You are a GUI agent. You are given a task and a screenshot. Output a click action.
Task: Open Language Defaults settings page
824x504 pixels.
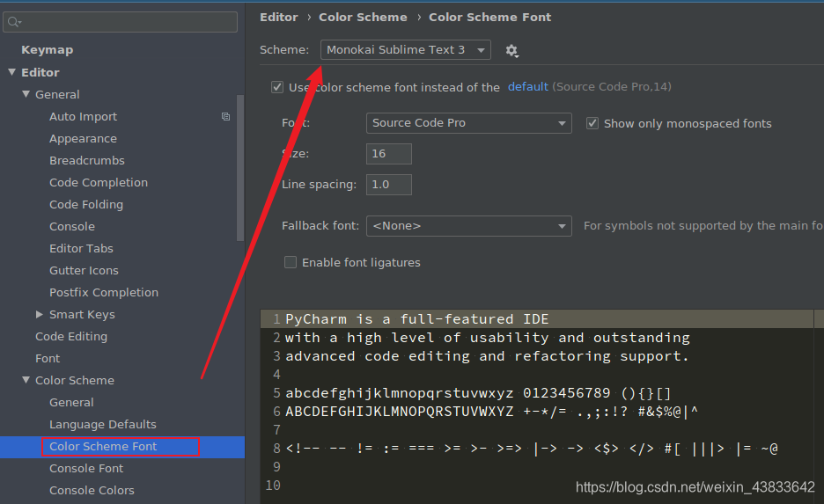click(102, 424)
